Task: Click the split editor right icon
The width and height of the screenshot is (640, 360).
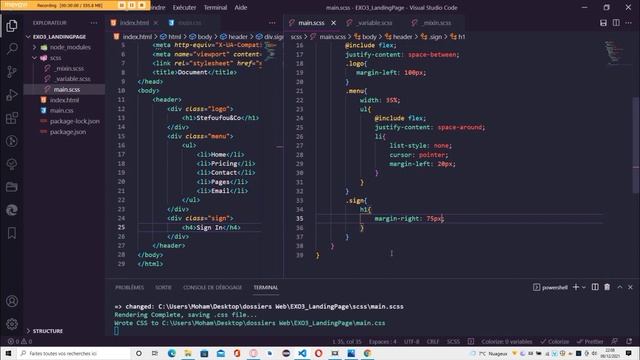Action: pyautogui.click(x=616, y=23)
